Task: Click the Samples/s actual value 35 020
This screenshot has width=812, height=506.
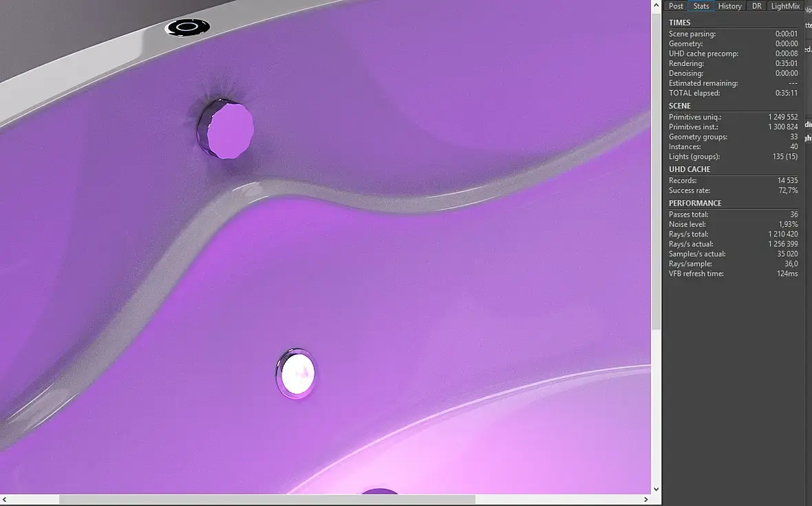Action: tap(788, 254)
